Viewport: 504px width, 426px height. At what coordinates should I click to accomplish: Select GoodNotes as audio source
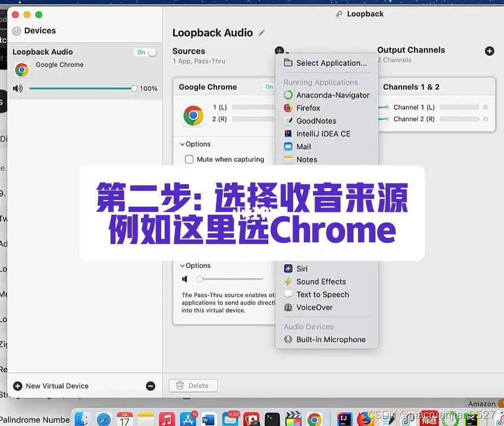pos(326,121)
